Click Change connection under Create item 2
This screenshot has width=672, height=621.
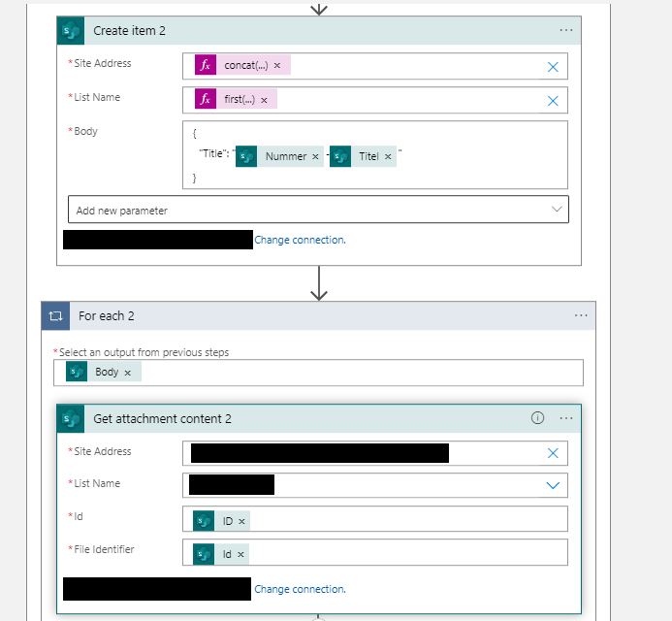[300, 240]
